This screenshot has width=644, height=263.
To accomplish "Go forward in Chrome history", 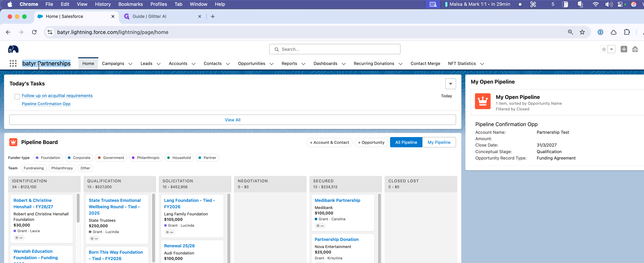I will tap(21, 32).
